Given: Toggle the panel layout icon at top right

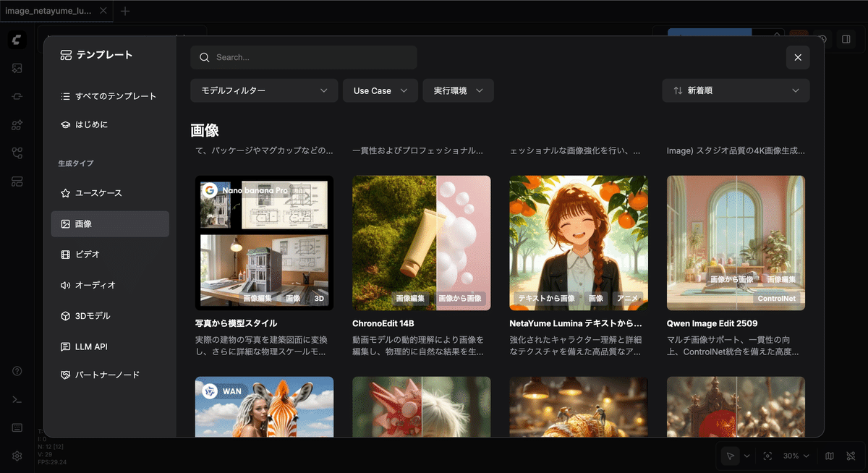Looking at the screenshot, I should coord(846,40).
